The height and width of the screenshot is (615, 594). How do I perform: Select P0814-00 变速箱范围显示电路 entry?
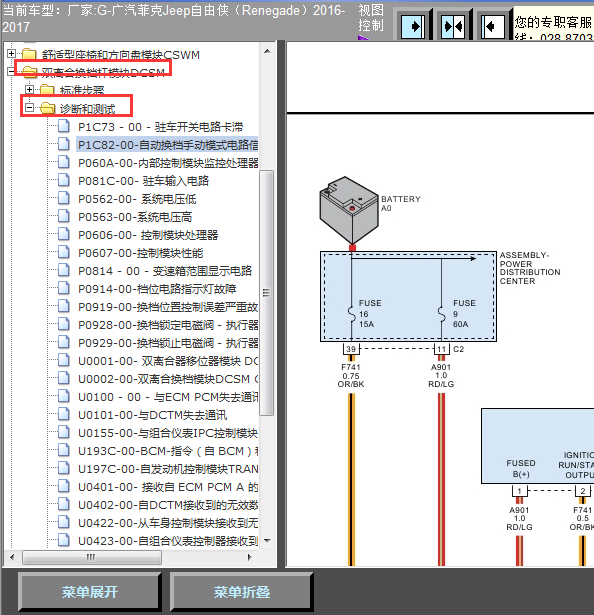[165, 271]
